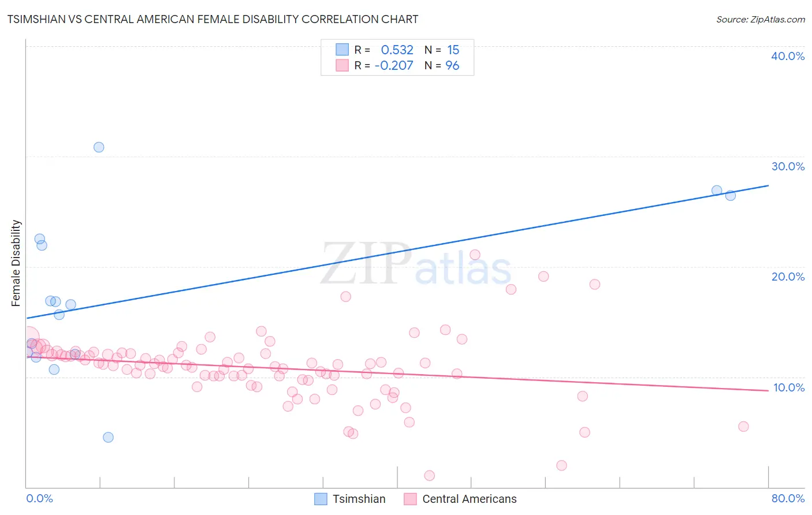This screenshot has width=812, height=515.
Task: Click the 0.0% x-axis label
Action: [39, 498]
